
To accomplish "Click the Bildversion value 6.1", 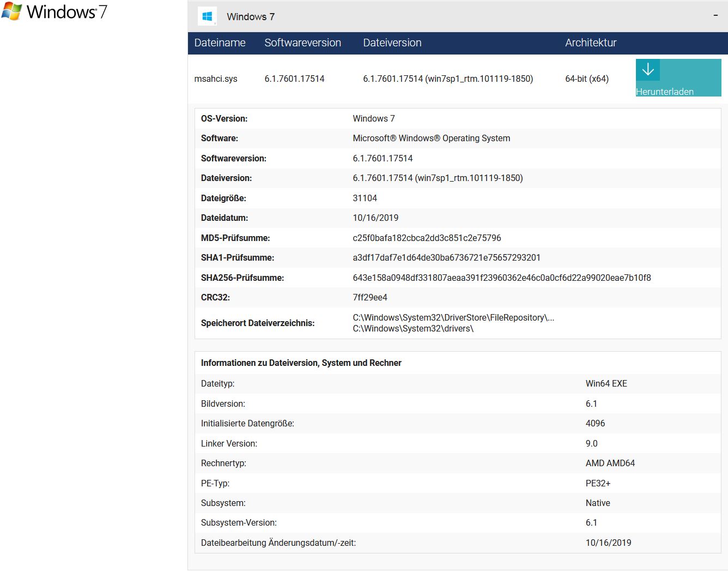I will (x=591, y=404).
